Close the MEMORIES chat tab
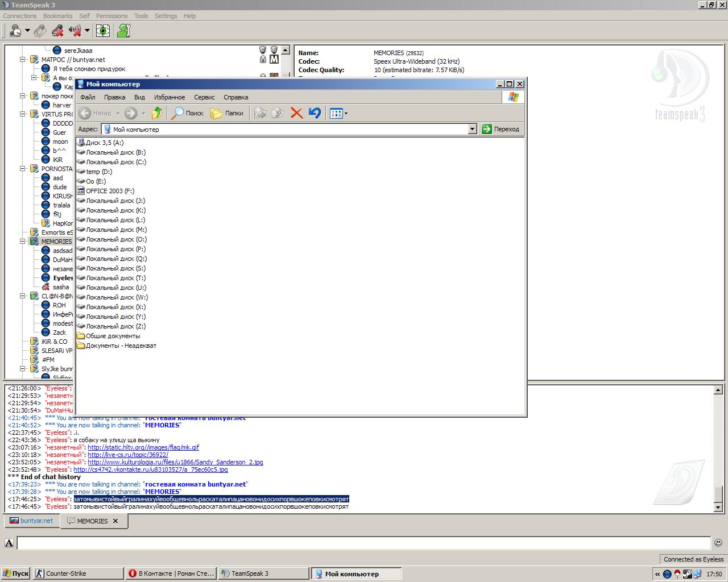728x582 pixels. (x=115, y=521)
